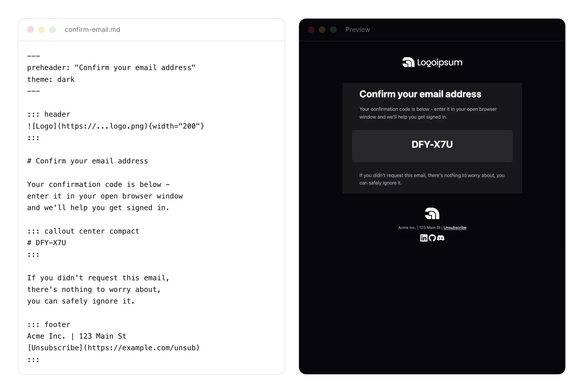The width and height of the screenshot is (588, 392).
Task: Click the '# DFY-X7U' line in editor
Action: click(x=46, y=243)
